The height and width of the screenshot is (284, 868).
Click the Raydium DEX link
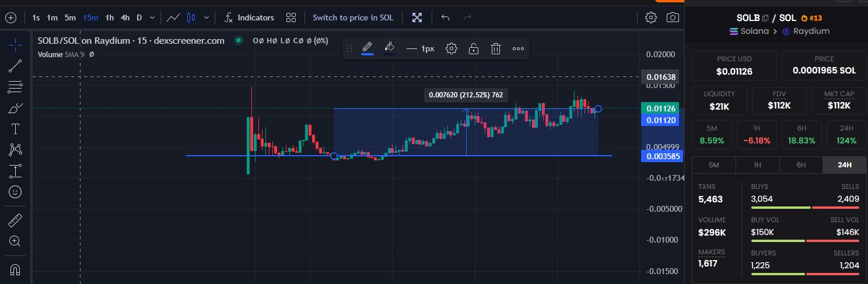pyautogui.click(x=806, y=31)
